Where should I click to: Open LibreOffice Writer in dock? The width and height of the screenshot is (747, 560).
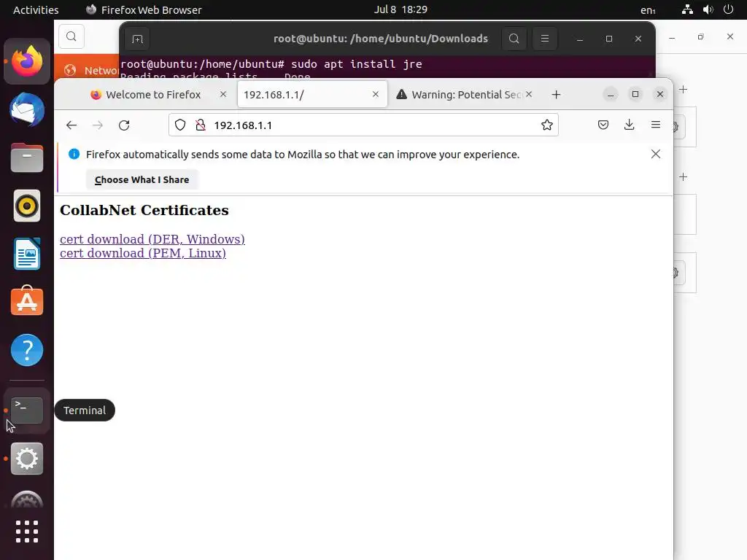27,254
